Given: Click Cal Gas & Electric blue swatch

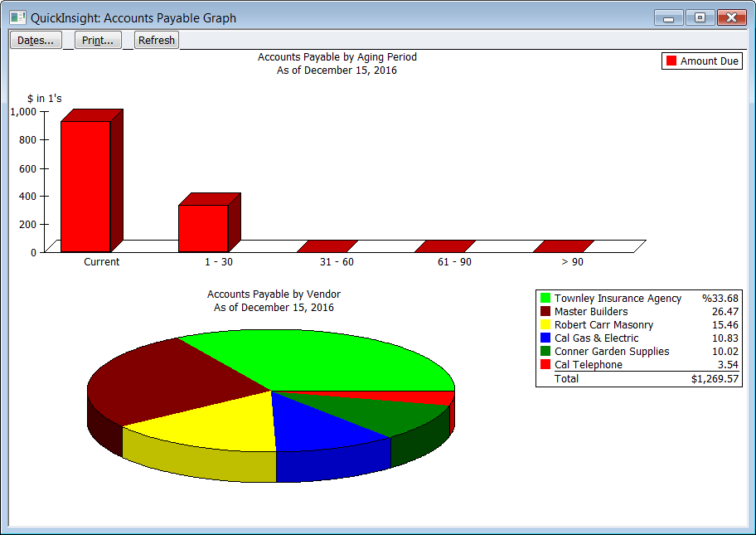Looking at the screenshot, I should point(545,338).
